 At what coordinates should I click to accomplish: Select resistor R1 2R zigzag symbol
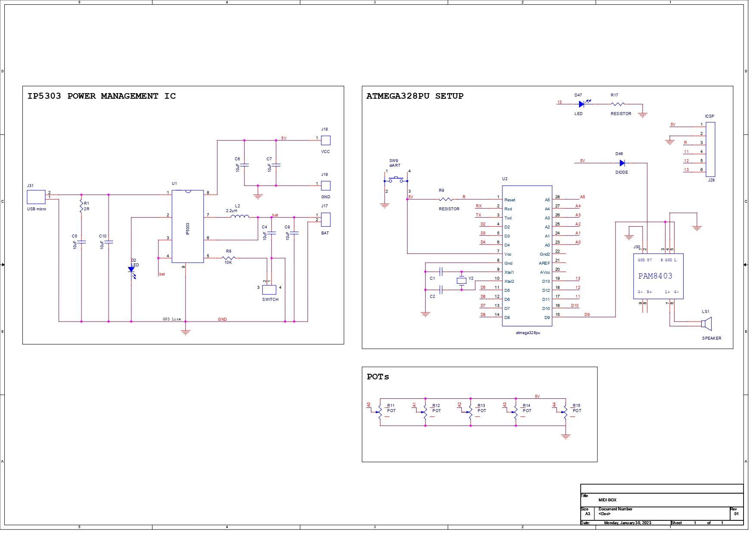[x=81, y=206]
